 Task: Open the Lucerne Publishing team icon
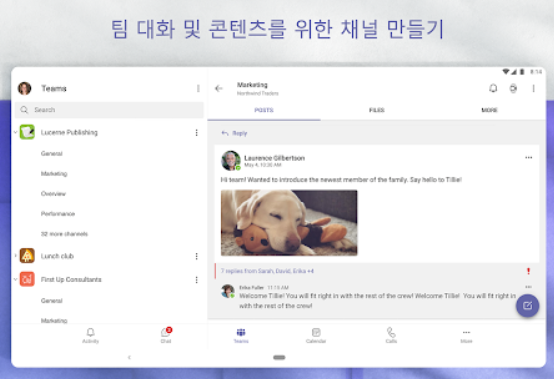[x=27, y=132]
